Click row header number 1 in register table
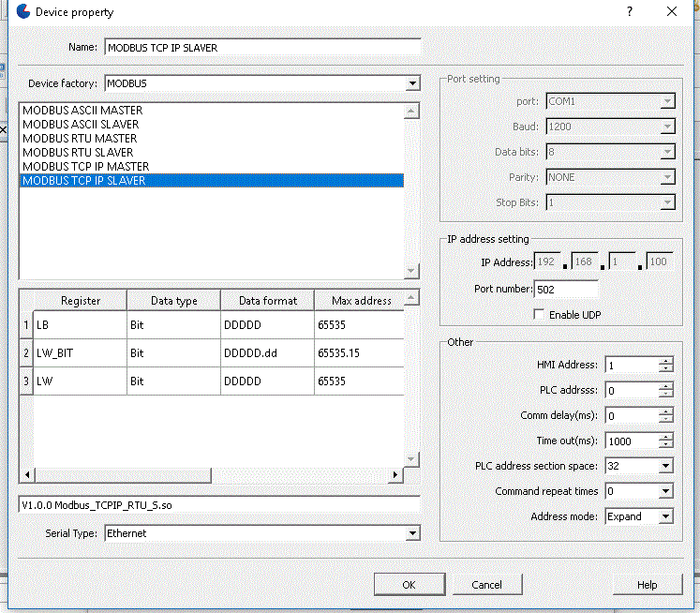The image size is (700, 613). click(x=26, y=324)
